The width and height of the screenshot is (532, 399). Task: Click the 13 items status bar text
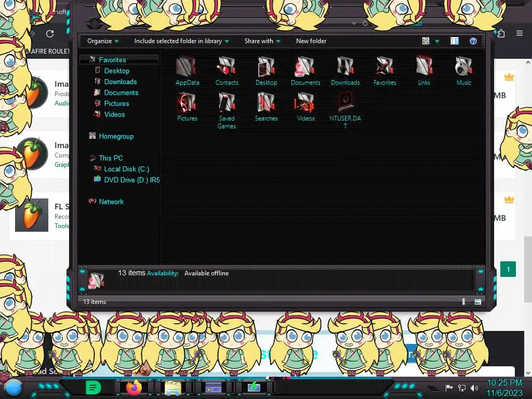(x=95, y=302)
